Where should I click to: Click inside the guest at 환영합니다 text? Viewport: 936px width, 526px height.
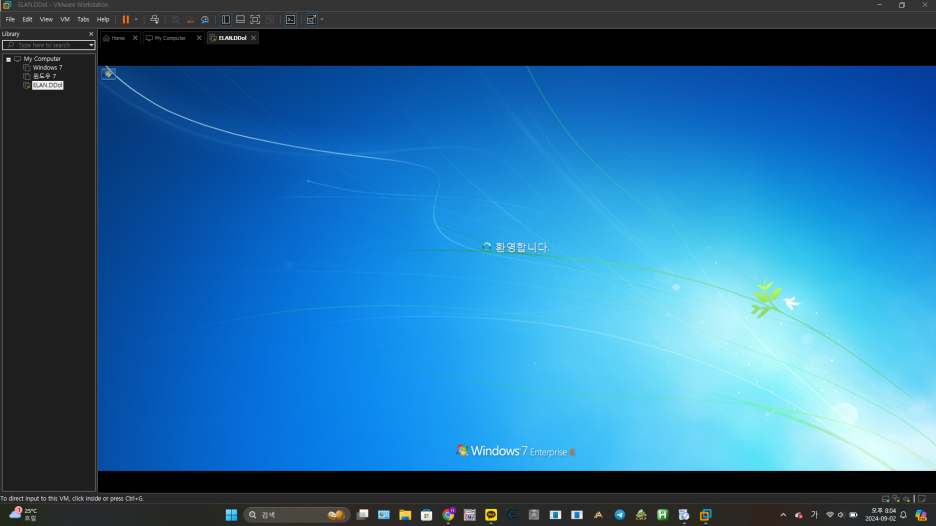click(522, 247)
